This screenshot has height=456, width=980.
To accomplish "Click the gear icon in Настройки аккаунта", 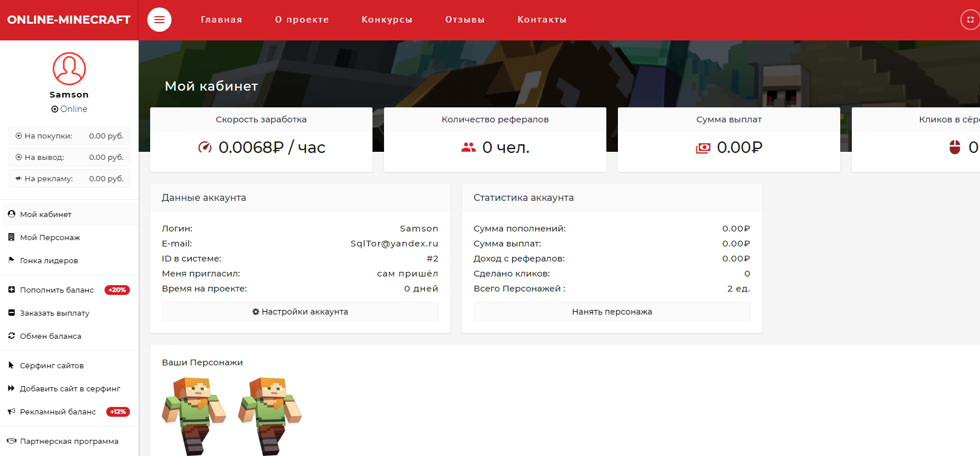I will 256,312.
